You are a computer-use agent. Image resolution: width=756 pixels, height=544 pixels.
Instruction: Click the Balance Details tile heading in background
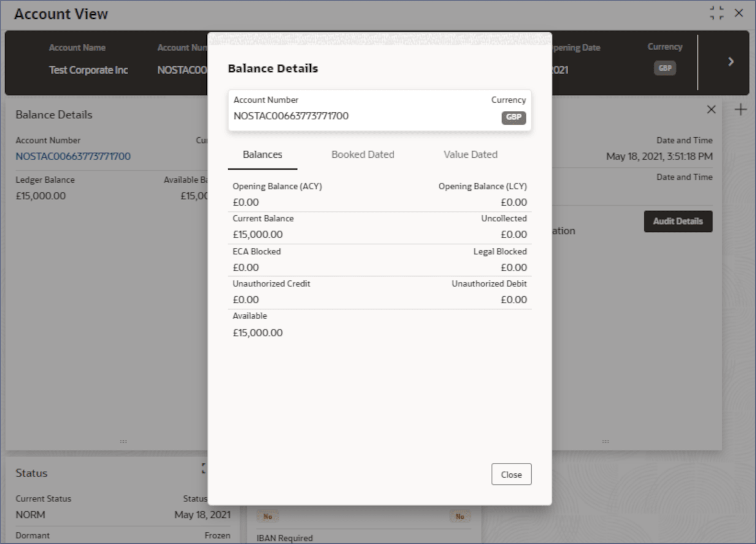pos(54,115)
